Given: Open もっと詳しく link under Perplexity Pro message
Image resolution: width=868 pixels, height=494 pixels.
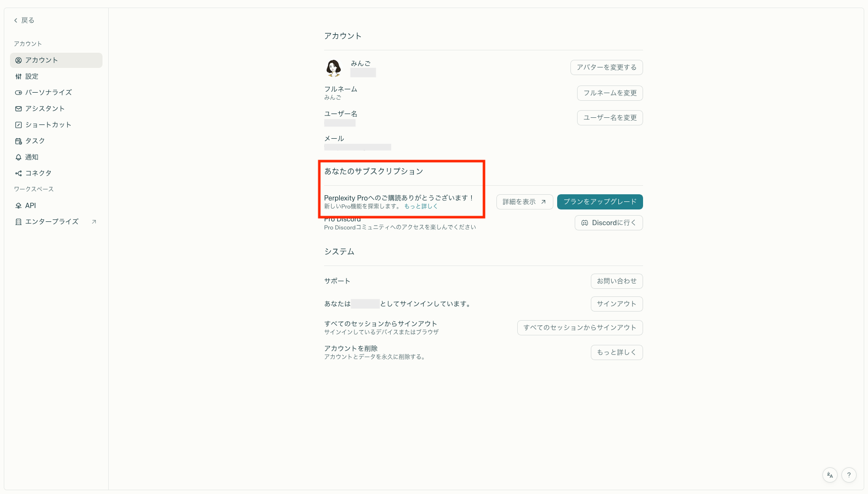Looking at the screenshot, I should (x=421, y=206).
